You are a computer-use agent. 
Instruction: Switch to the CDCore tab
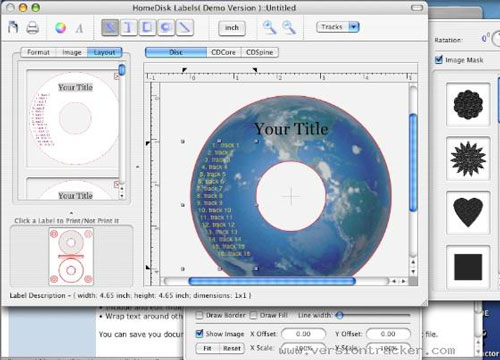point(223,52)
